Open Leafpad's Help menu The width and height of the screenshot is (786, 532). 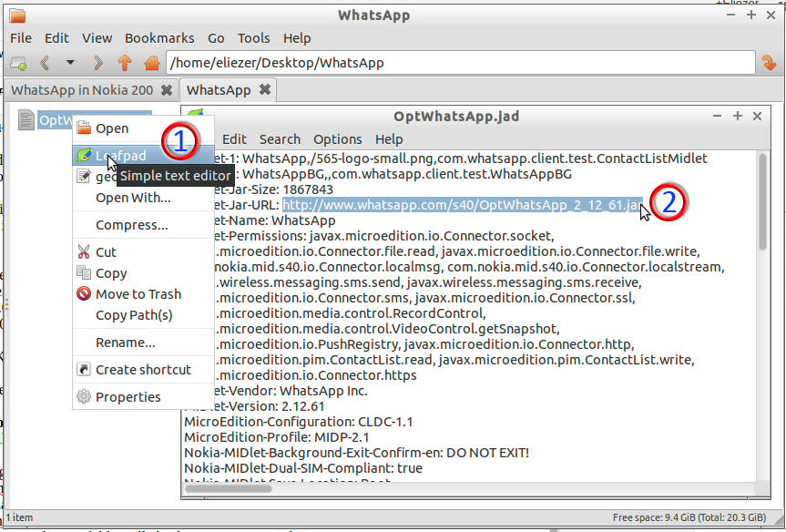(389, 139)
